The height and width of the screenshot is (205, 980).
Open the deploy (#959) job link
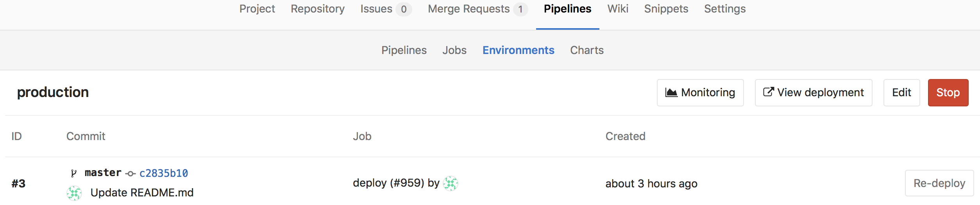point(388,183)
